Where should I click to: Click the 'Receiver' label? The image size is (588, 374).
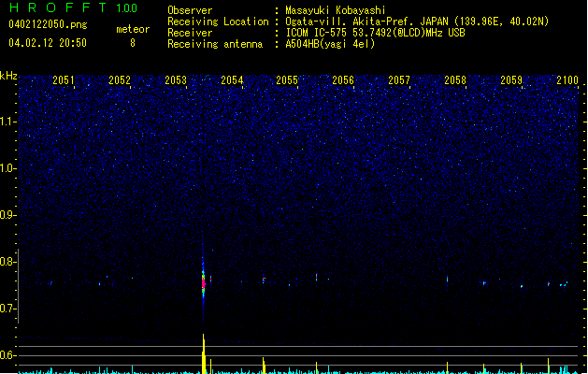[x=190, y=33]
